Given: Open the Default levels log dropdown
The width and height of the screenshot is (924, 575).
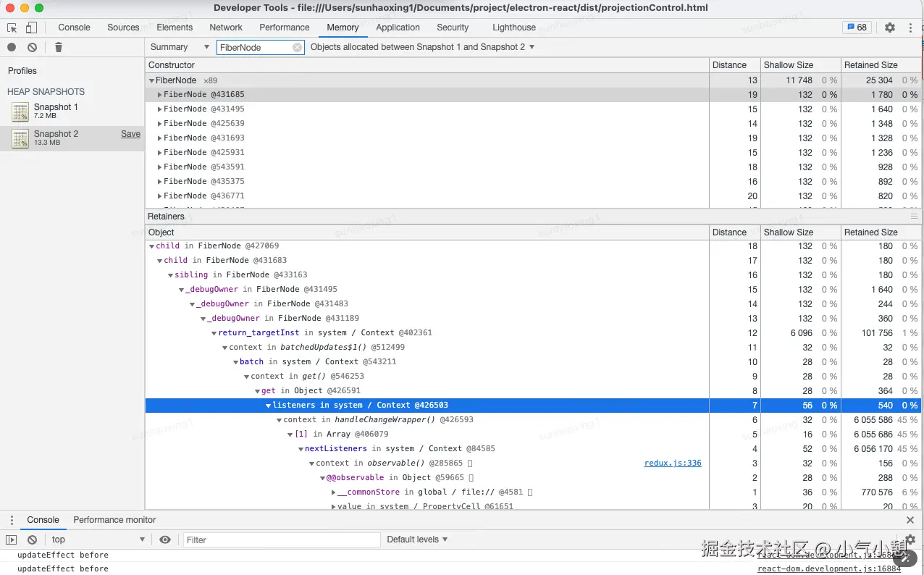Looking at the screenshot, I should click(x=417, y=540).
